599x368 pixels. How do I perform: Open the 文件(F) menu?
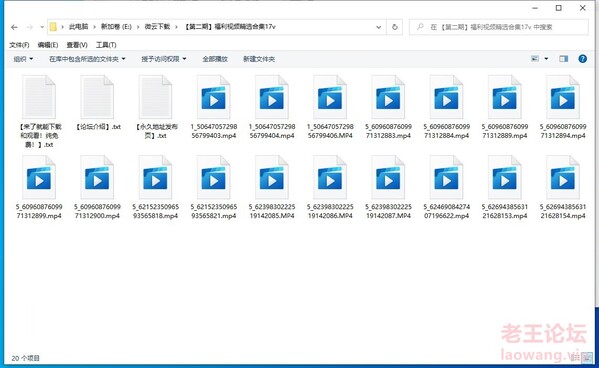19,45
